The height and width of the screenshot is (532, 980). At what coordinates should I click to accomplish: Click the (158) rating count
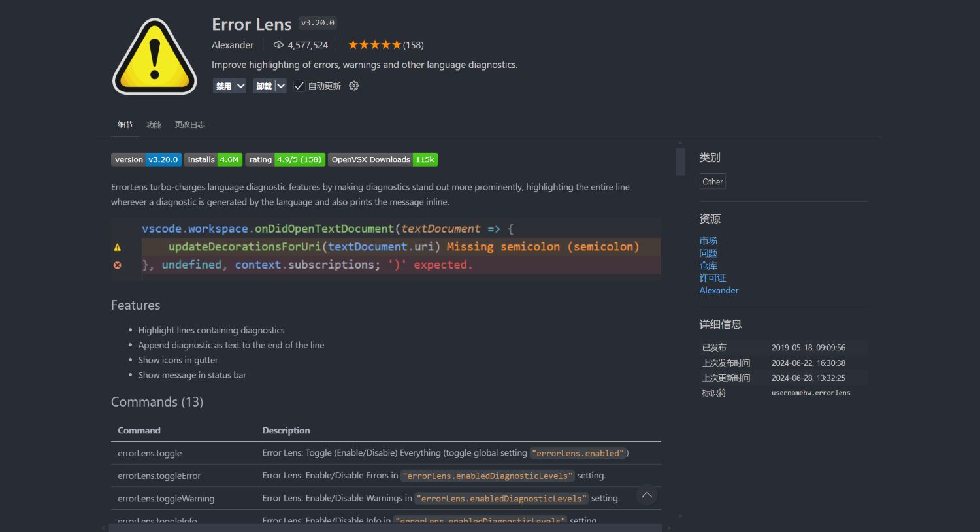point(414,45)
